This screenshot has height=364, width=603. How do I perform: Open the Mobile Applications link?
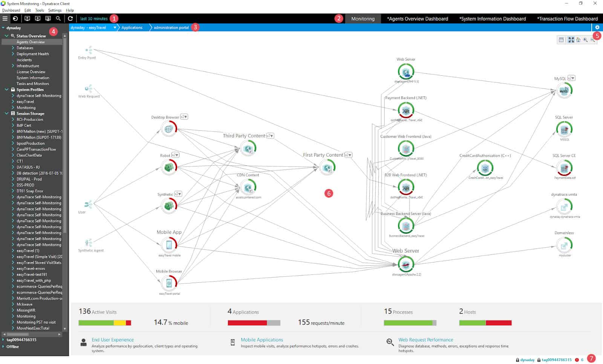[262, 340]
